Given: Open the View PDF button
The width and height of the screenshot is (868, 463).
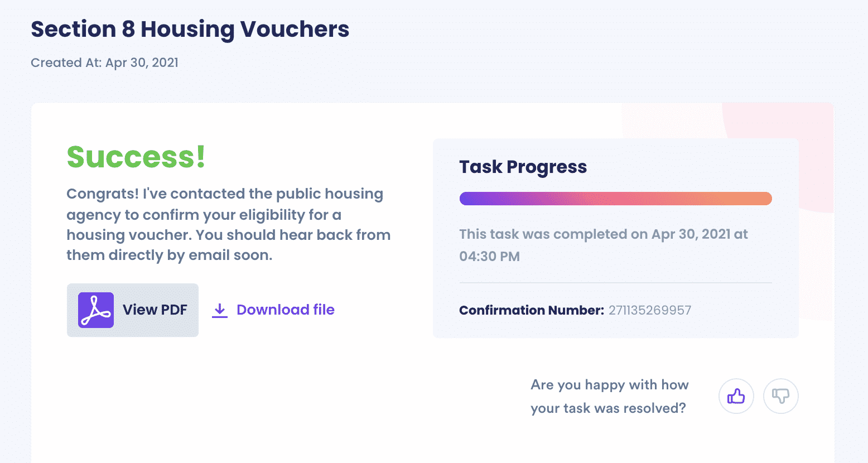Looking at the screenshot, I should [x=133, y=310].
